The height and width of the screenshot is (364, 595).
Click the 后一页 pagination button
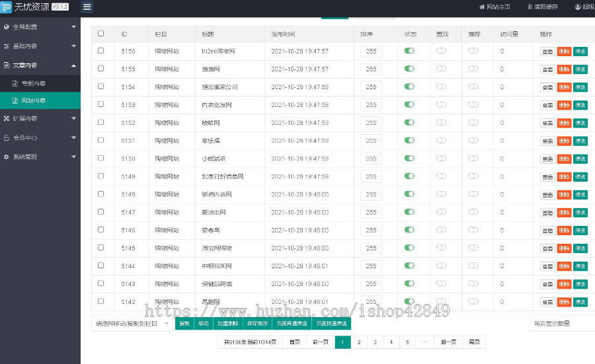coord(448,342)
